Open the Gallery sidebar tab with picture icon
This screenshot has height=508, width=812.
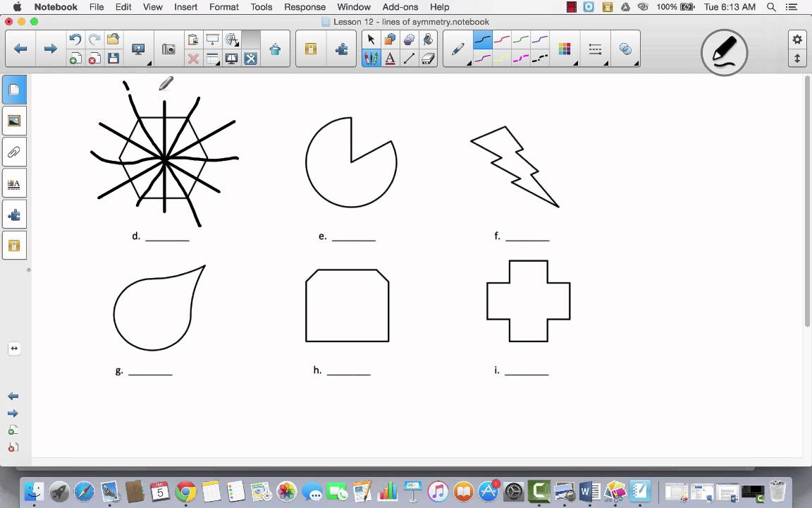click(15, 121)
